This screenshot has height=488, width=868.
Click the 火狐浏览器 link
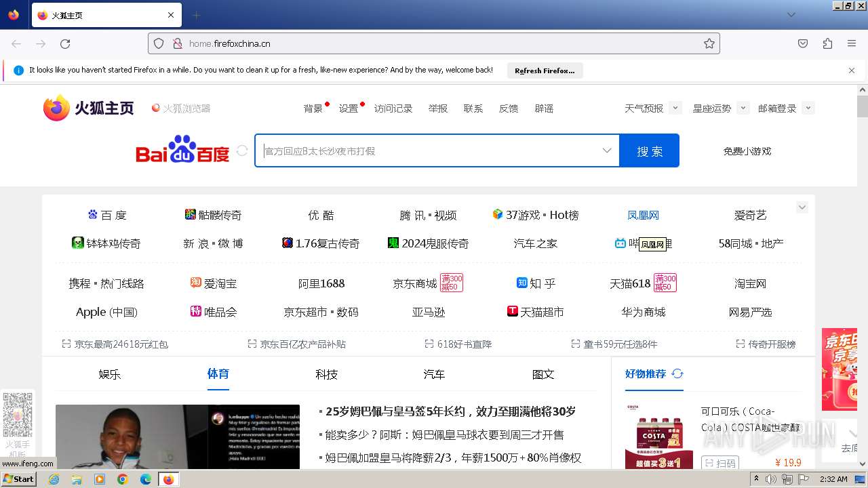pyautogui.click(x=181, y=108)
